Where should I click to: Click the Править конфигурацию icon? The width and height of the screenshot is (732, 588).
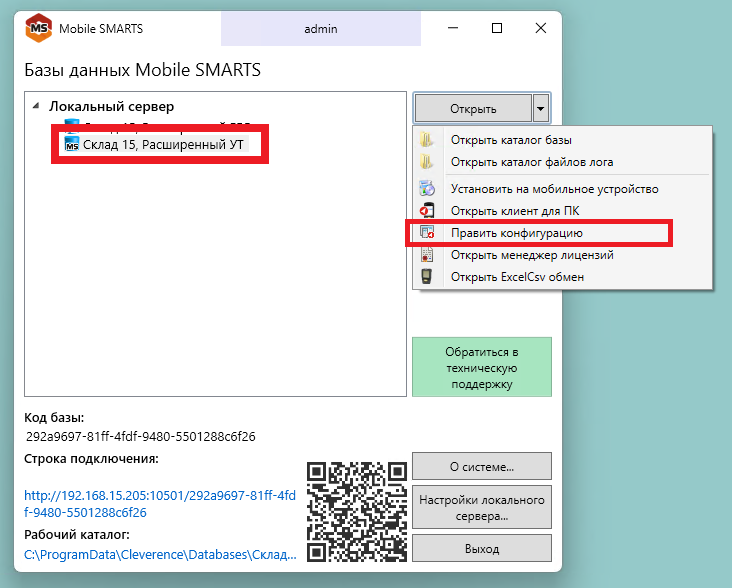(x=427, y=233)
